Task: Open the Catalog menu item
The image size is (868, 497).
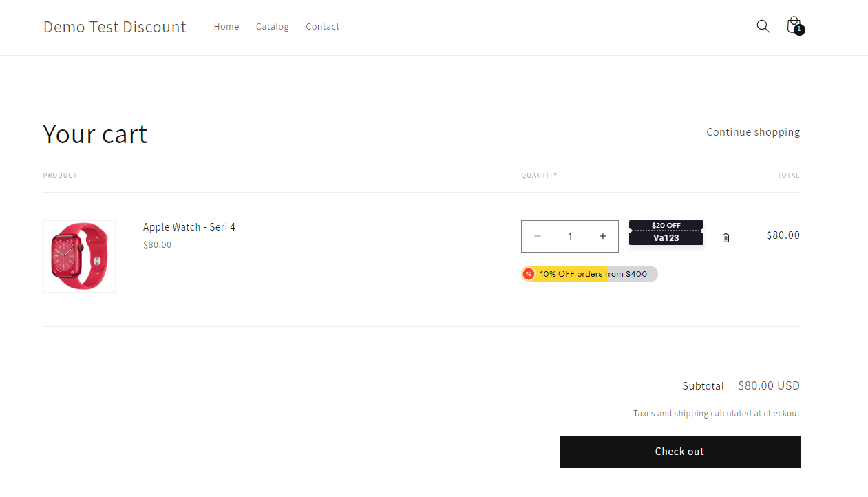Action: (x=273, y=26)
